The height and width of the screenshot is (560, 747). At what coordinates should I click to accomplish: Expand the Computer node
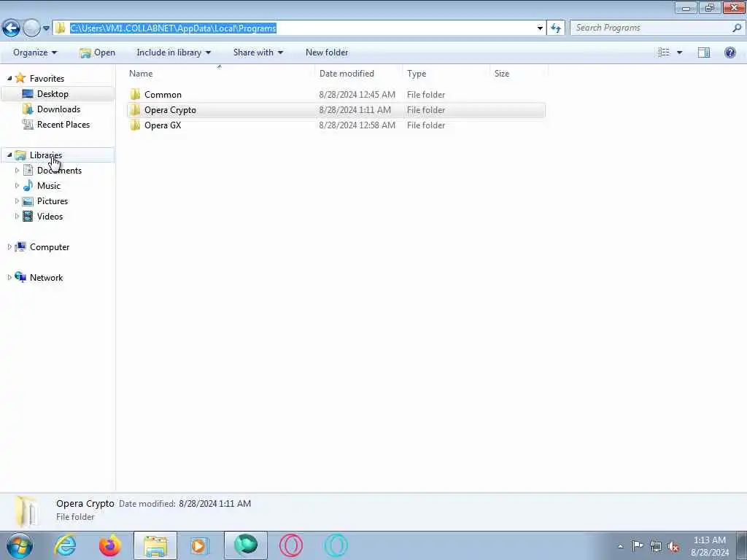pyautogui.click(x=9, y=246)
